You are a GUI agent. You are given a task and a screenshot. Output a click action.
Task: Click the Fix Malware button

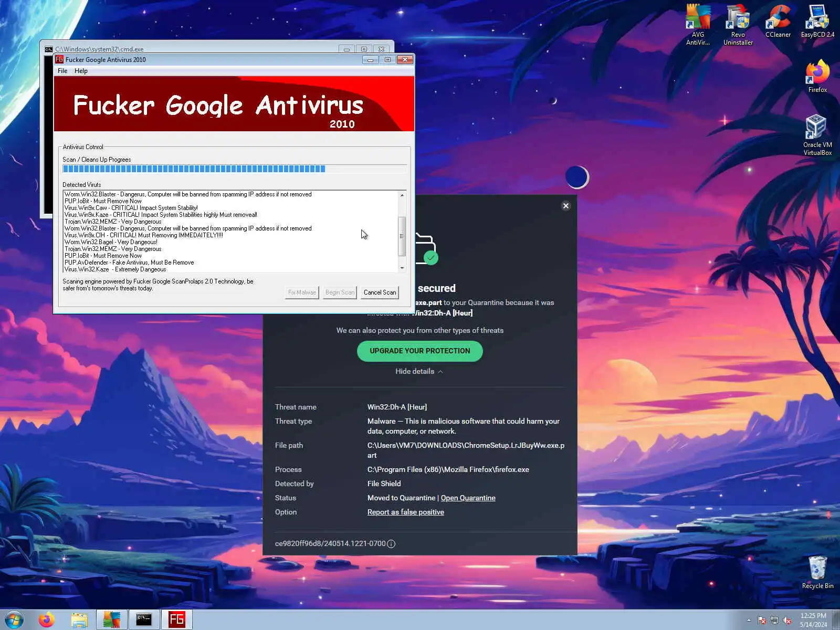[302, 292]
